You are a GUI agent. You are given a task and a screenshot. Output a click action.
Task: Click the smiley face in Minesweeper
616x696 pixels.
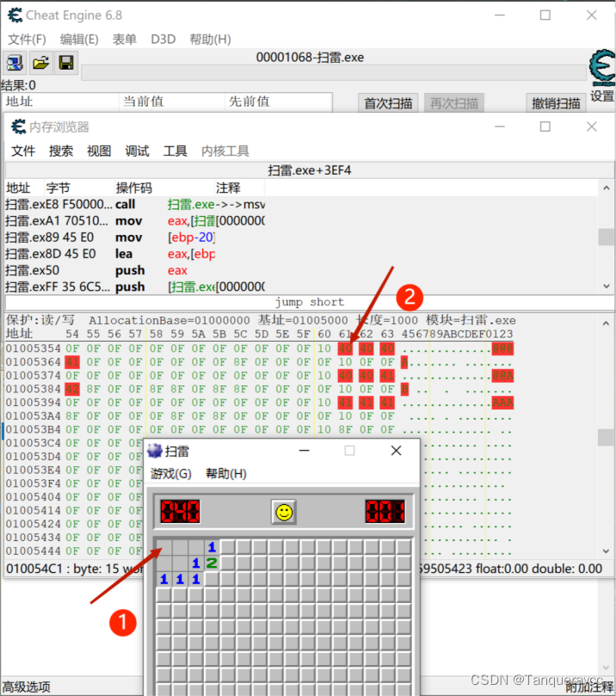[284, 512]
